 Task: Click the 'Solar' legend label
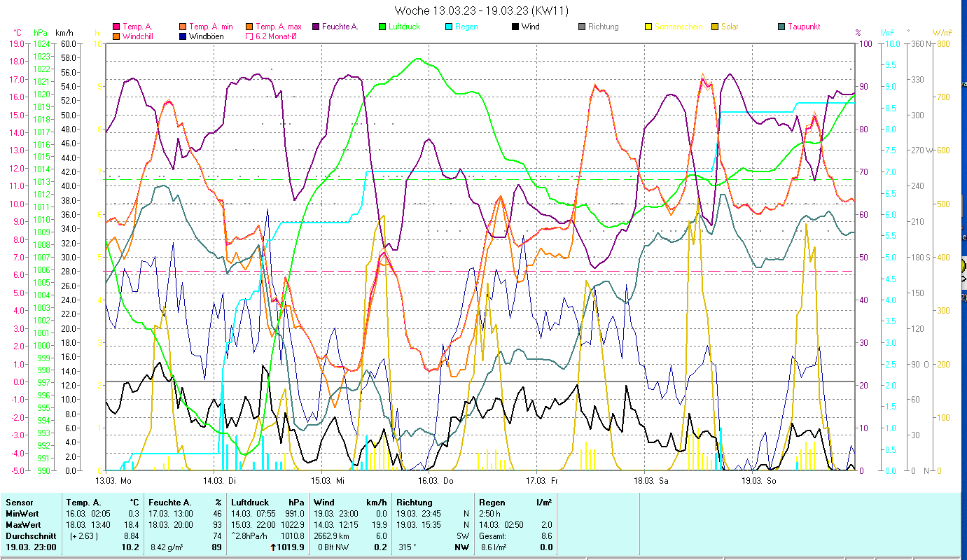730,27
